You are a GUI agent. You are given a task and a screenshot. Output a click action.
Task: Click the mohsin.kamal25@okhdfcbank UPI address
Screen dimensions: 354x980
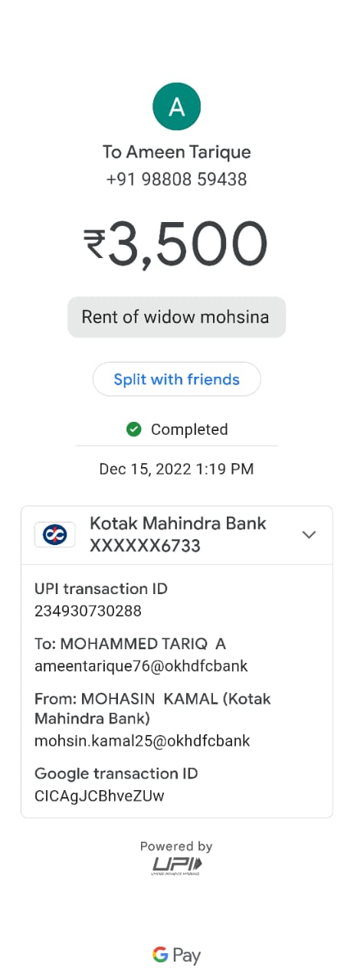(143, 740)
